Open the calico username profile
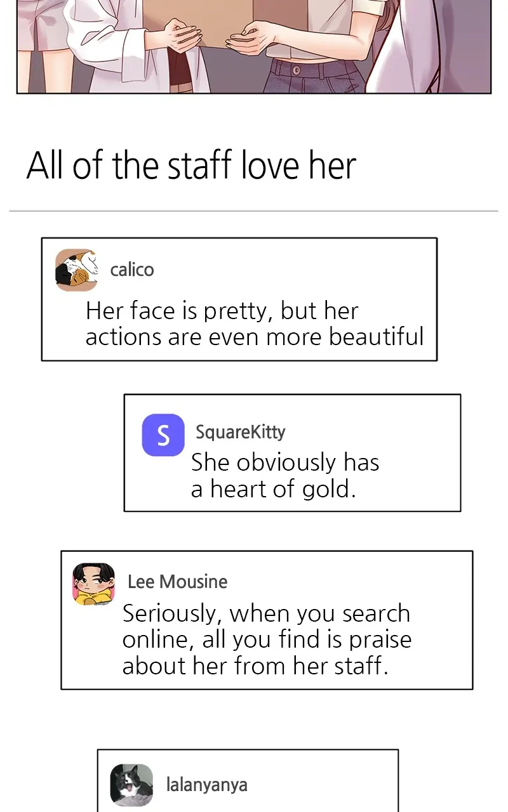Screen dimensions: 508x812 (132, 270)
